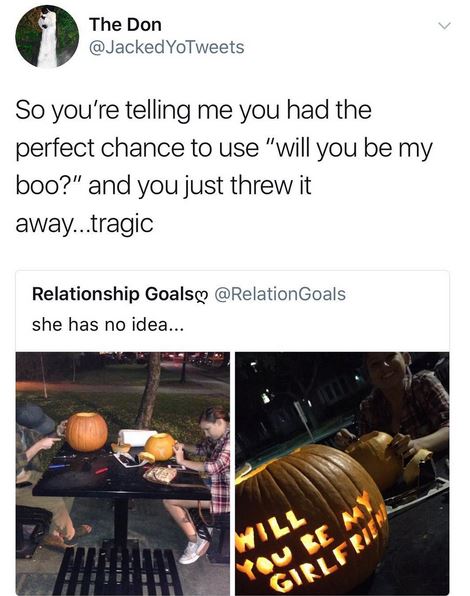Click The Don display name
The height and width of the screenshot is (596, 470).
(125, 25)
